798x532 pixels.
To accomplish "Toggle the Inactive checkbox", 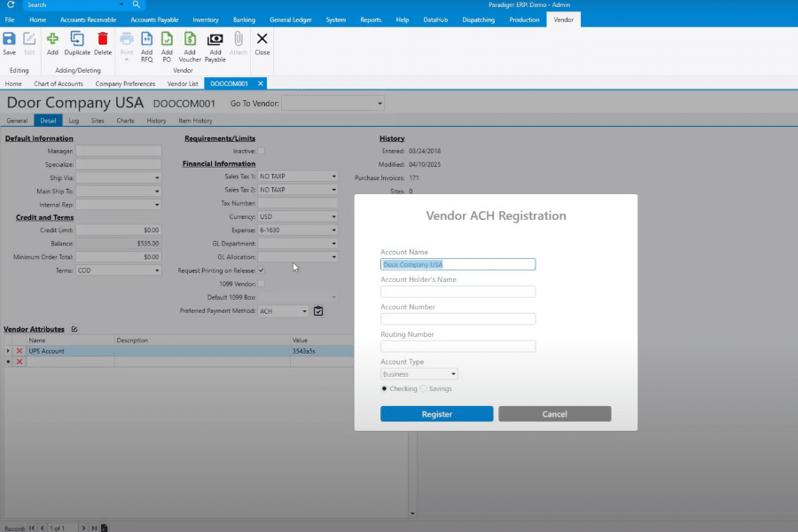I will (x=261, y=151).
